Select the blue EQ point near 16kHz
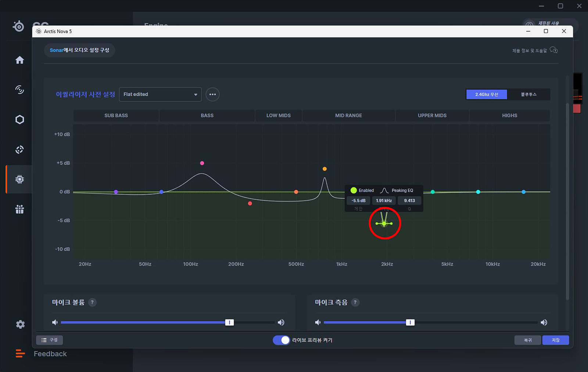 point(524,192)
